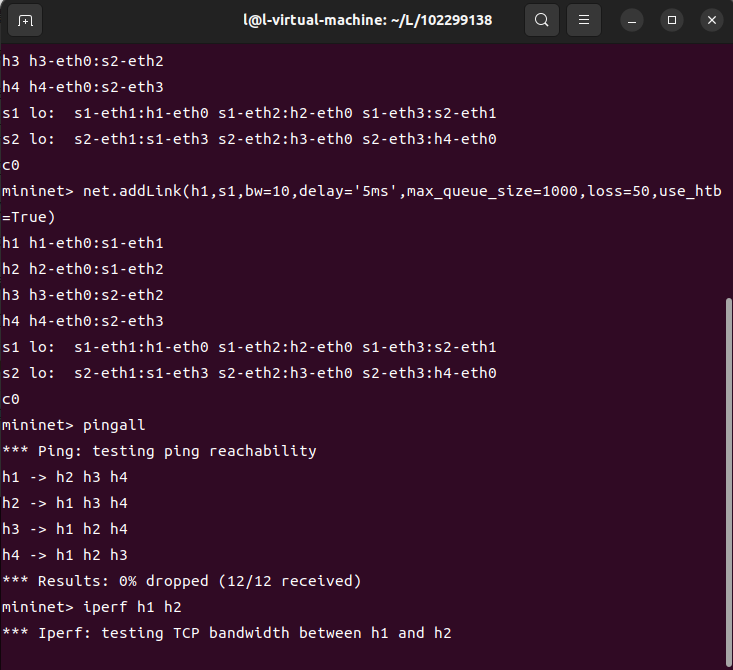Close the terminal window
This screenshot has width=733, height=670.
[x=710, y=20]
